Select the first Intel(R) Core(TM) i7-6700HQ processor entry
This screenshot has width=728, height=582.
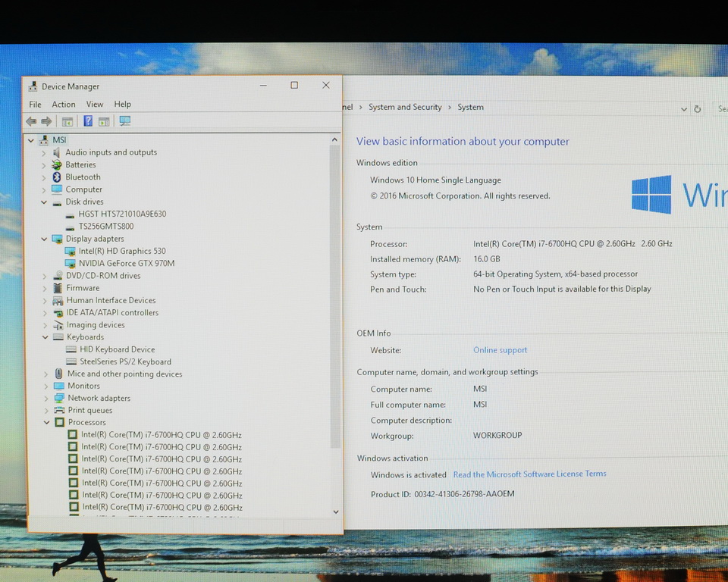[x=161, y=435]
